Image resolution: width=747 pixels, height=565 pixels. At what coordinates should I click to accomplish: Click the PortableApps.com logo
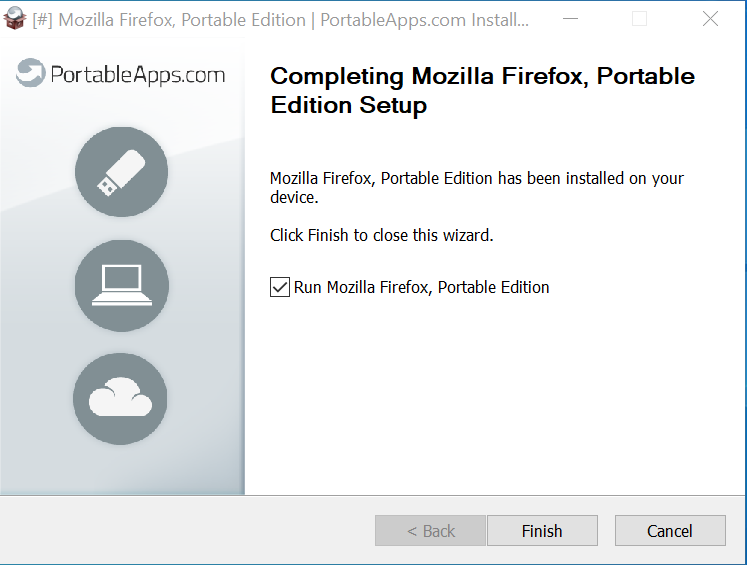click(x=121, y=73)
